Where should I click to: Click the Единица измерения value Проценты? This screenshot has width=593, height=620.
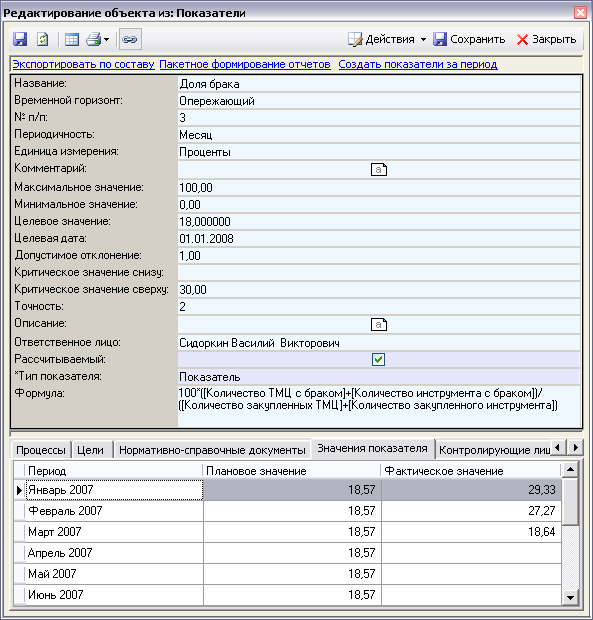[x=379, y=152]
